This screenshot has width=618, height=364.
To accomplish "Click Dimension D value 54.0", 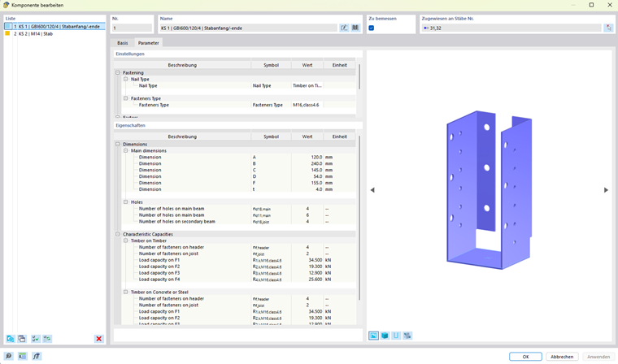I will (307, 176).
